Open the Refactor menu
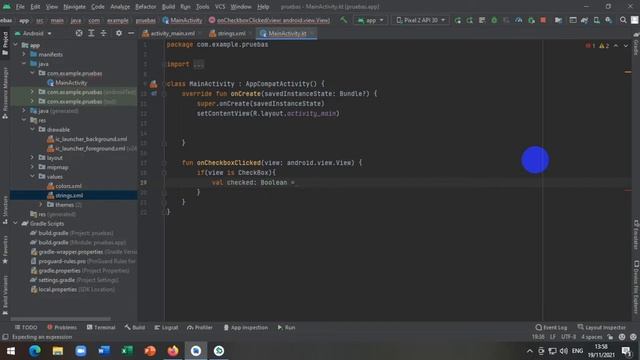The height and width of the screenshot is (360, 640). coord(146,7)
